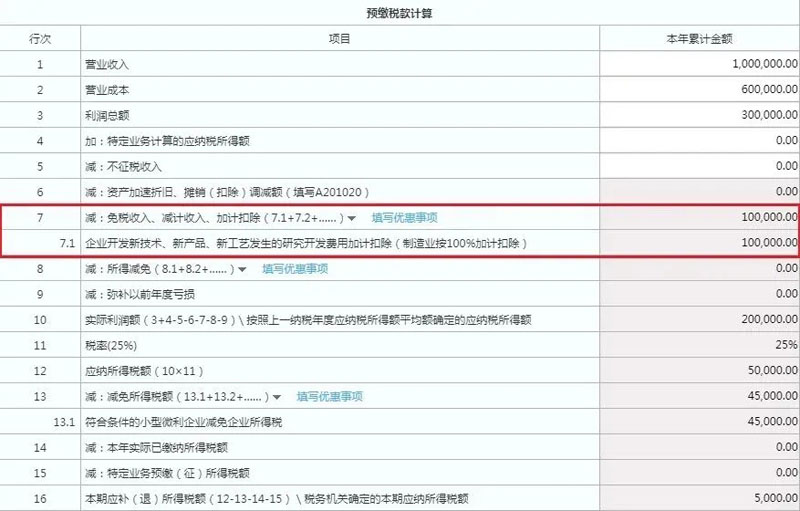Click the 特定业务预缴所得税额 amount field

(699, 473)
